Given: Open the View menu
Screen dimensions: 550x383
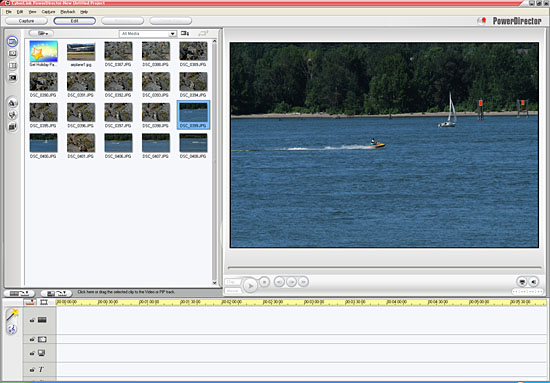Looking at the screenshot, I should pyautogui.click(x=32, y=12).
